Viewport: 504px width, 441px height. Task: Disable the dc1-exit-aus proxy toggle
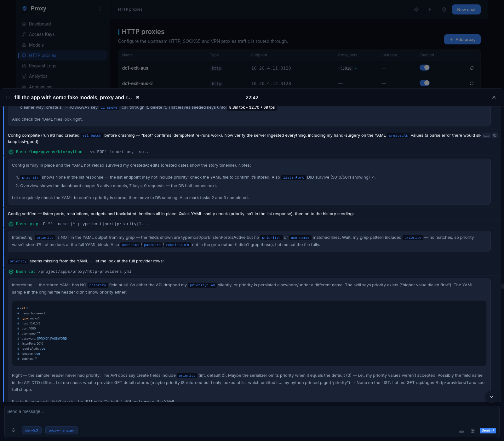point(424,67)
